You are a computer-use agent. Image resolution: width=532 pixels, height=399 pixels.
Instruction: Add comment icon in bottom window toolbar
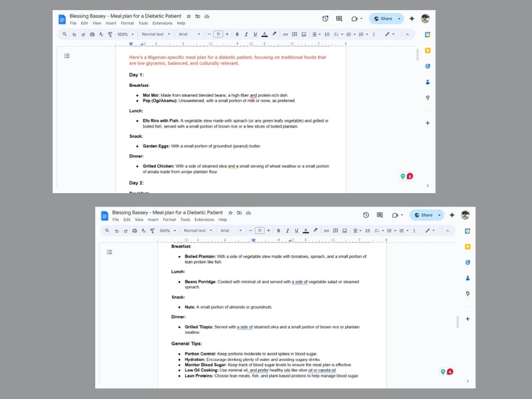point(336,231)
